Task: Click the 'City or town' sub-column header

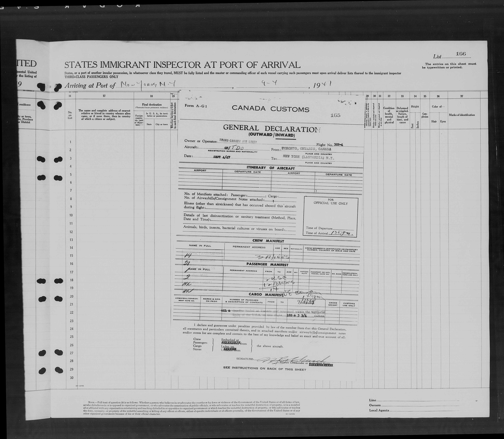Action: click(161, 124)
